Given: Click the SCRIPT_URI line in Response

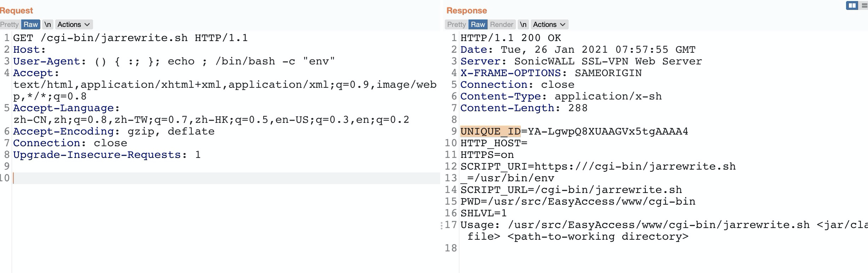Looking at the screenshot, I should (x=598, y=166).
